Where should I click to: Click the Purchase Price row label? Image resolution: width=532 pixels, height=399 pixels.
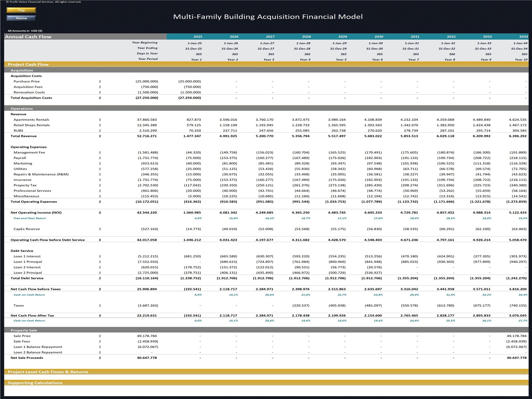point(27,81)
